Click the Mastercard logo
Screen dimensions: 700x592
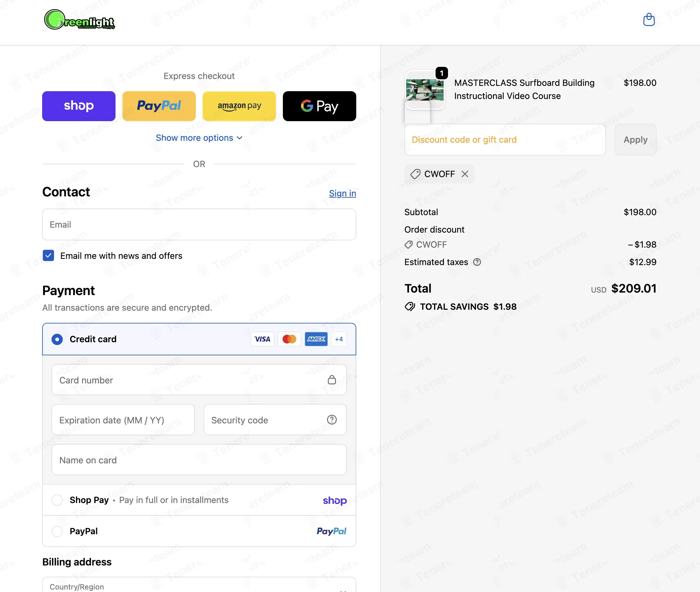click(x=289, y=339)
